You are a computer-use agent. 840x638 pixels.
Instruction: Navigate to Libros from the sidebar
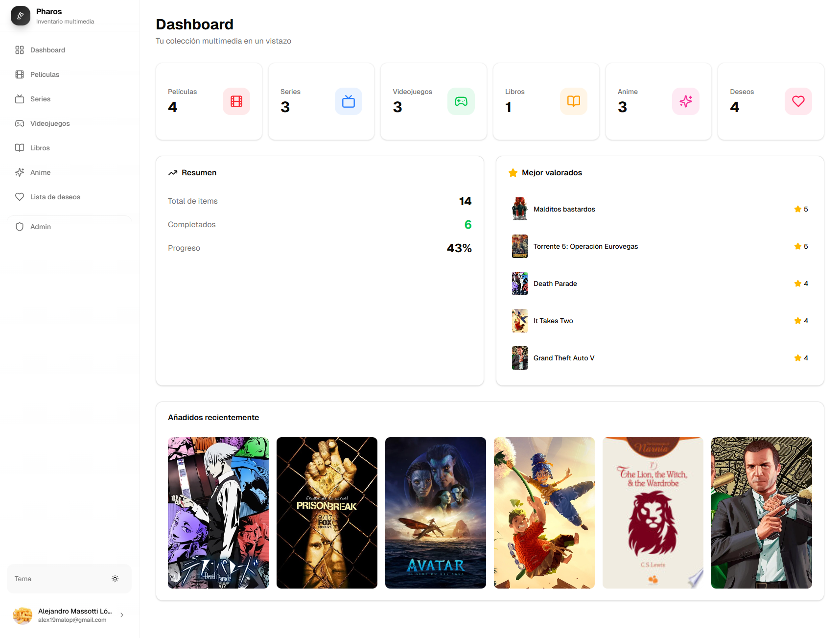click(x=40, y=148)
